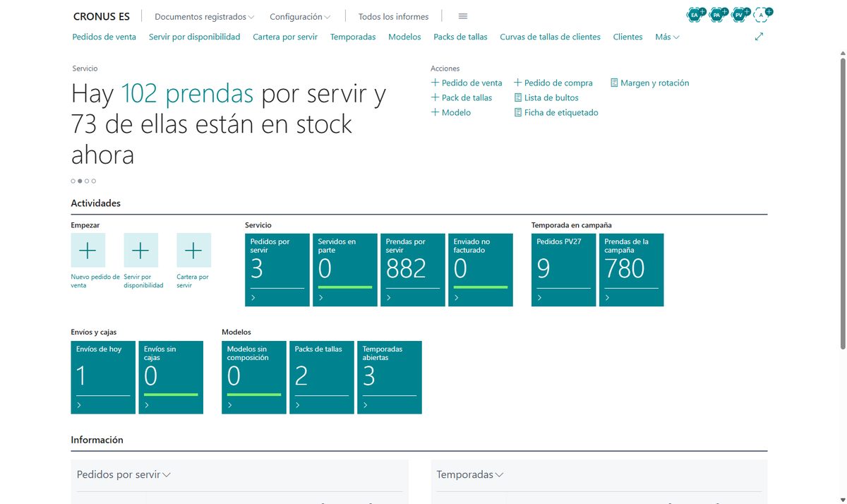Go to Cartera por servir in navigation bar

point(285,37)
